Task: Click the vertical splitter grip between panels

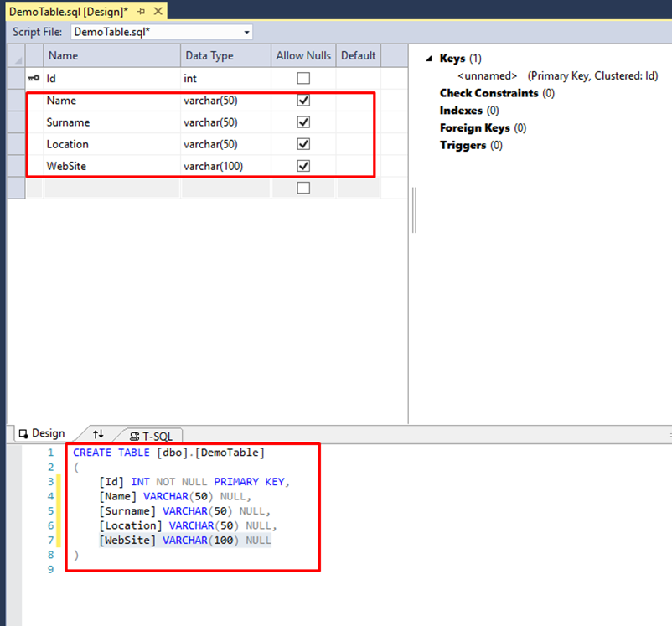Action: click(x=415, y=210)
